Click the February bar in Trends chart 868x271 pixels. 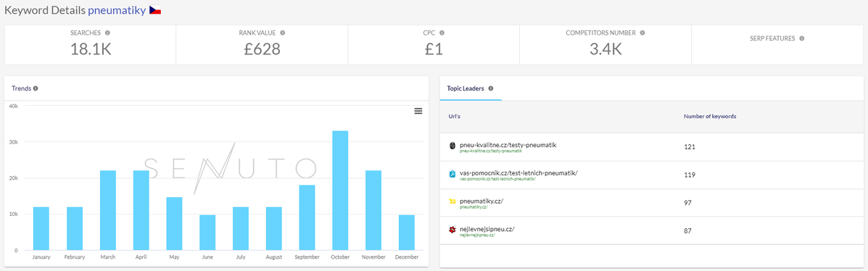tap(74, 228)
